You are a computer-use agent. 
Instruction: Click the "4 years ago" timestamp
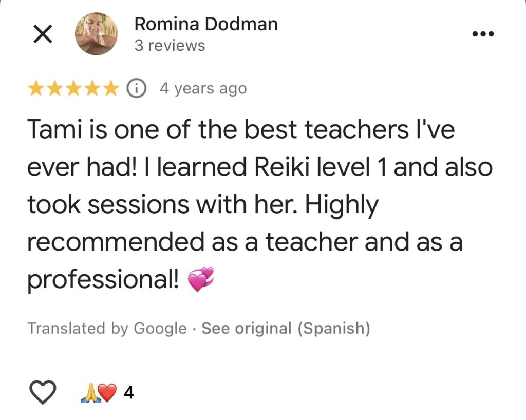tap(203, 89)
